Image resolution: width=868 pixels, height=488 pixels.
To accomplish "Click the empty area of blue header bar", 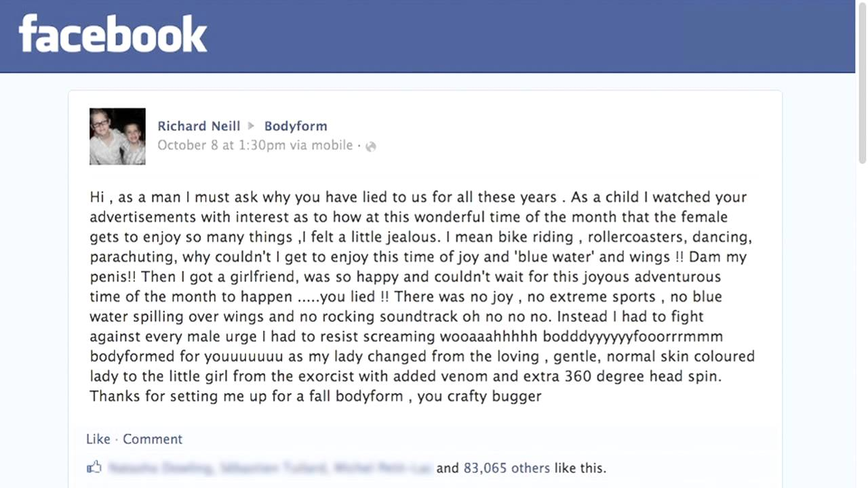I will tap(529, 35).
